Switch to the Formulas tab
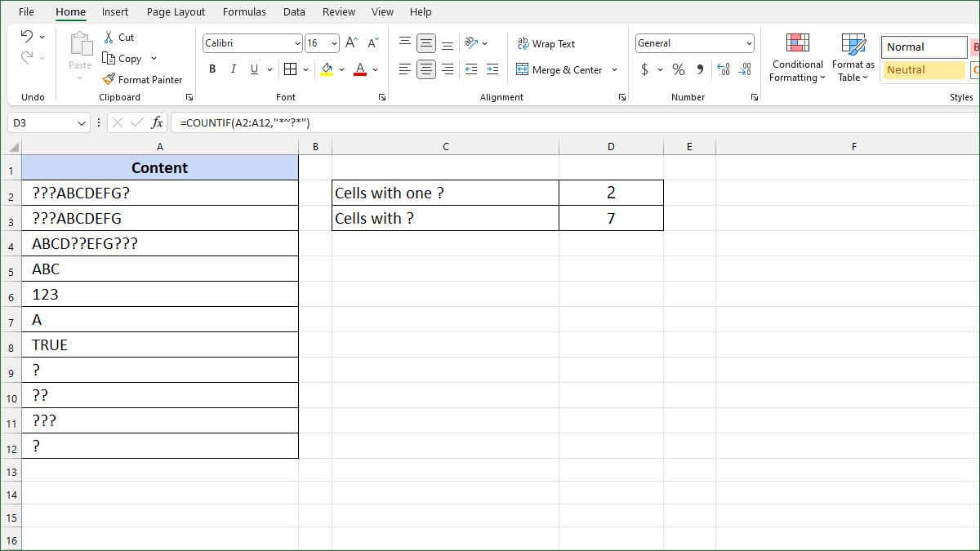The image size is (980, 551). [x=244, y=12]
